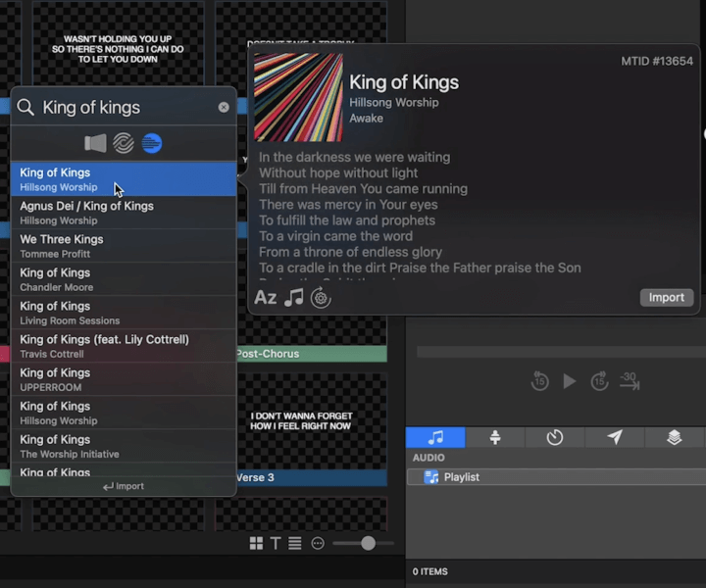
Task: Click the audio progress scrubber bar
Action: click(561, 352)
